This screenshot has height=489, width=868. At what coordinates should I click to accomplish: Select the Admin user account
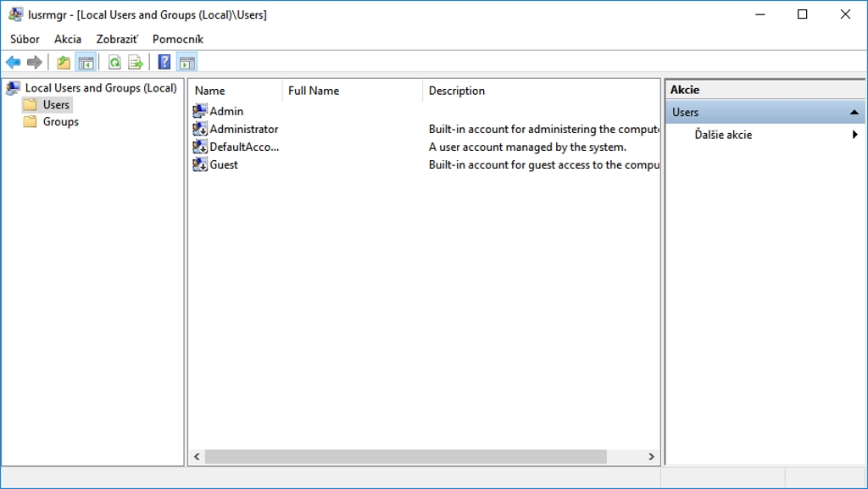coord(226,111)
